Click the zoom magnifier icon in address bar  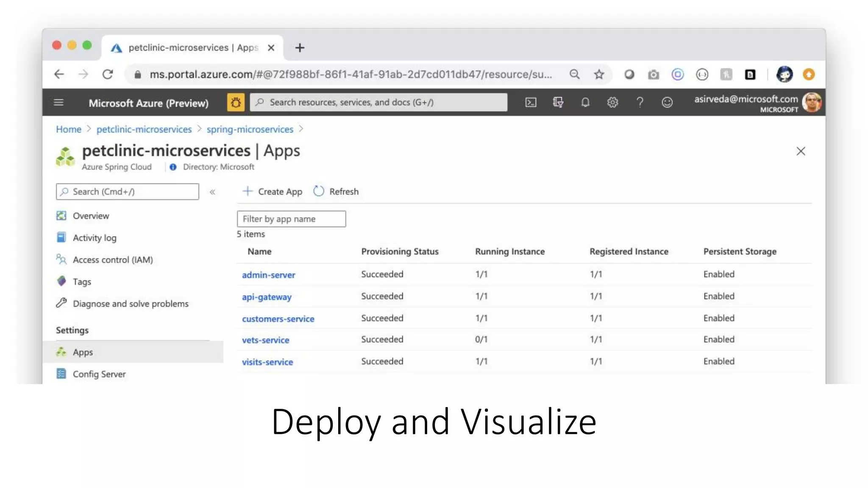click(x=574, y=75)
